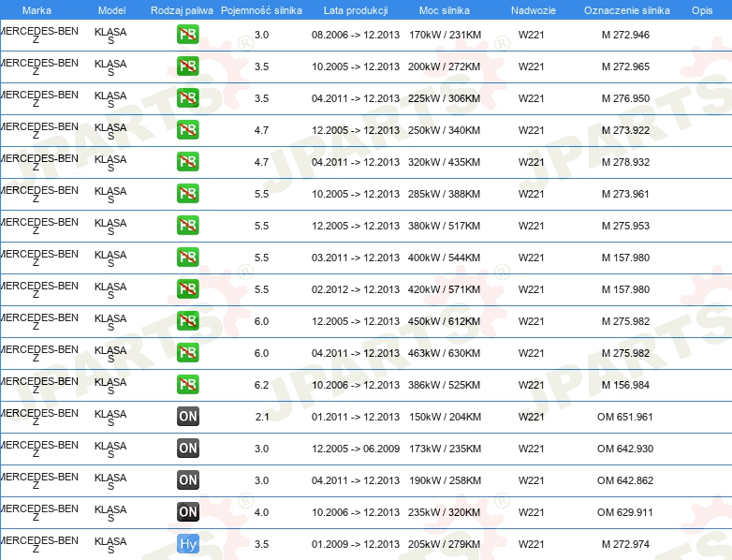Select engine code M 272.974

click(x=625, y=544)
